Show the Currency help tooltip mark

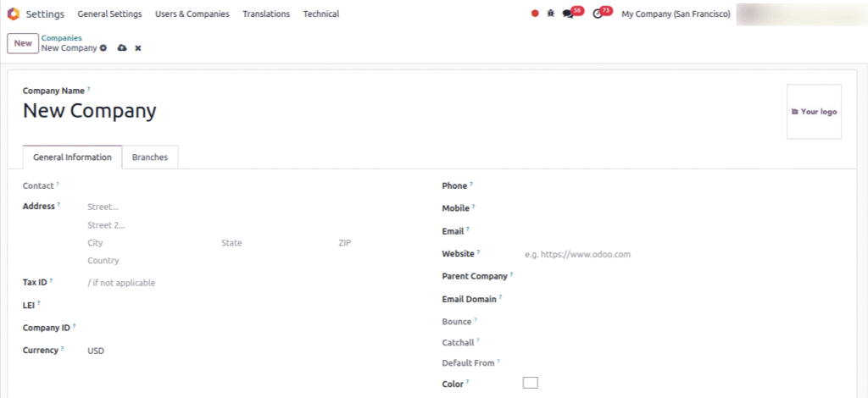coord(62,348)
